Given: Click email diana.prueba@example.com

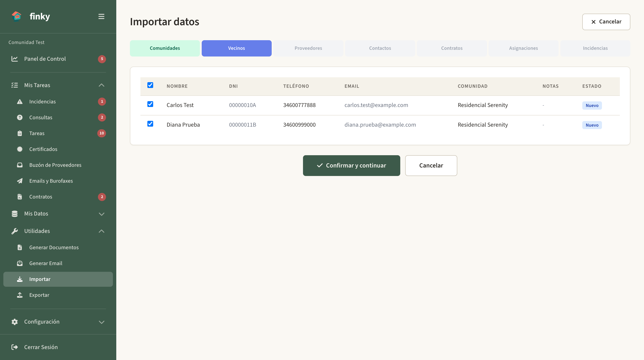Looking at the screenshot, I should [380, 125].
